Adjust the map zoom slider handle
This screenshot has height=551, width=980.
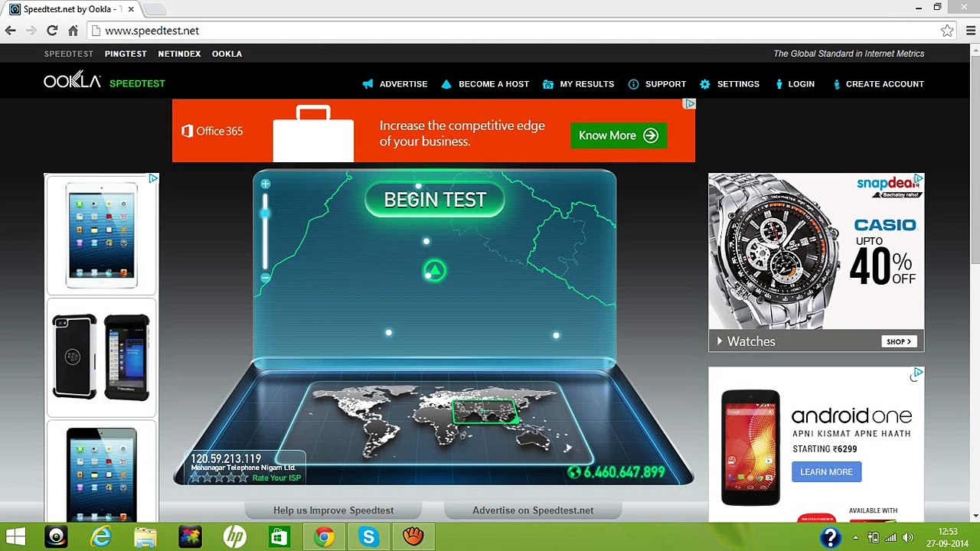[x=265, y=214]
